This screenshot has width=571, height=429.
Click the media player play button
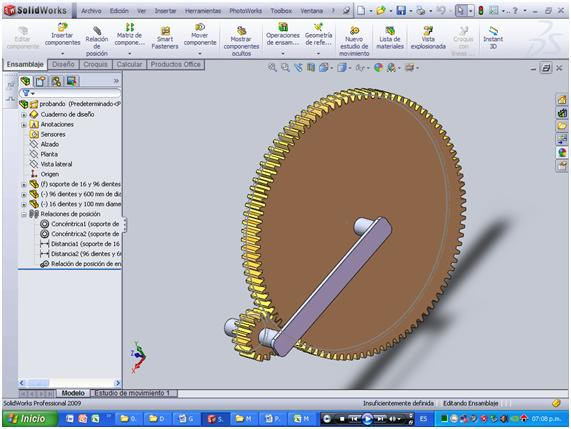[x=367, y=419]
